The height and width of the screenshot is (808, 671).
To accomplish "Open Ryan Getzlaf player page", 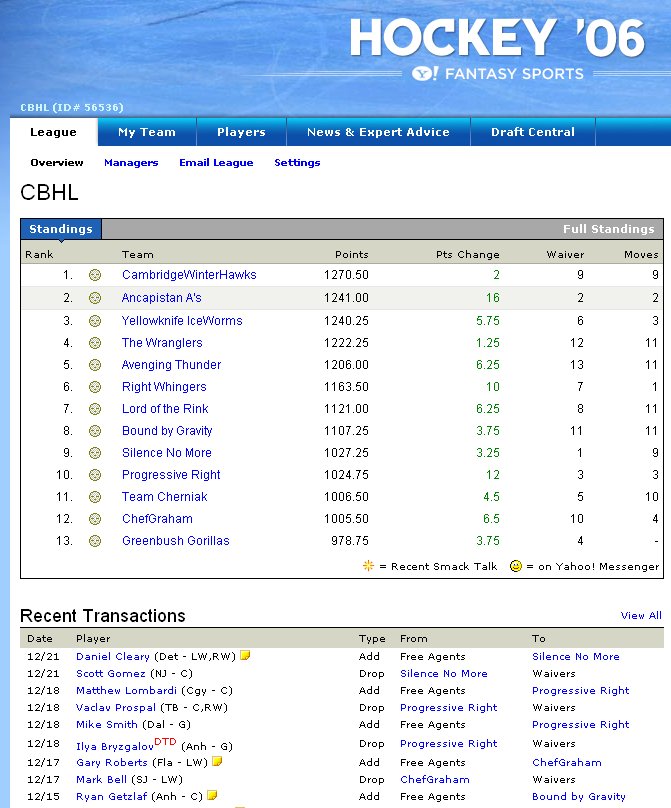I will tap(112, 796).
